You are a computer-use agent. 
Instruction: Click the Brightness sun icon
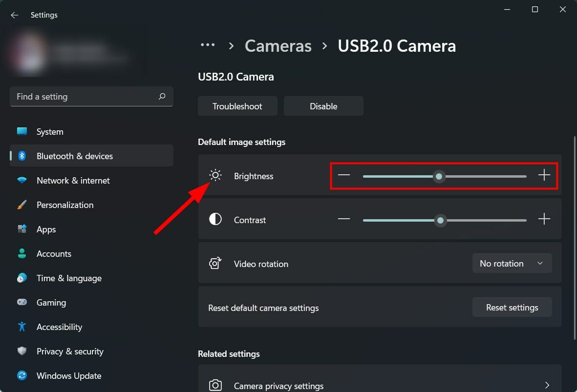pyautogui.click(x=215, y=176)
